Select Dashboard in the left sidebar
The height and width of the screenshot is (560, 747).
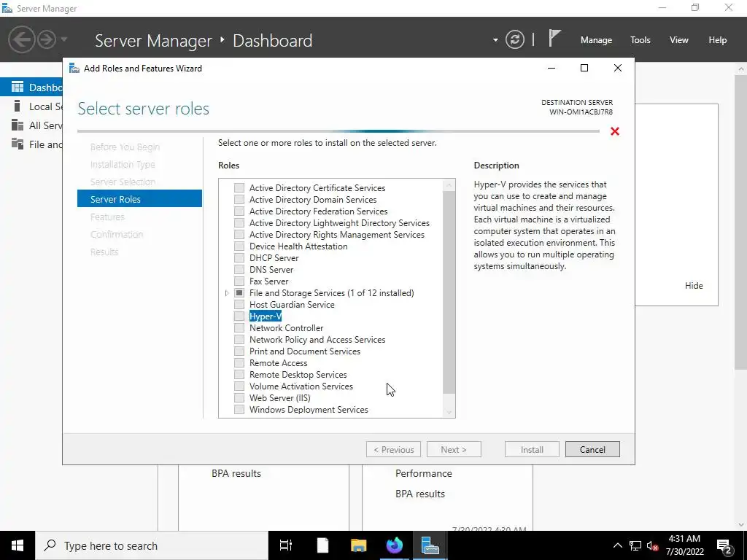coord(31,87)
